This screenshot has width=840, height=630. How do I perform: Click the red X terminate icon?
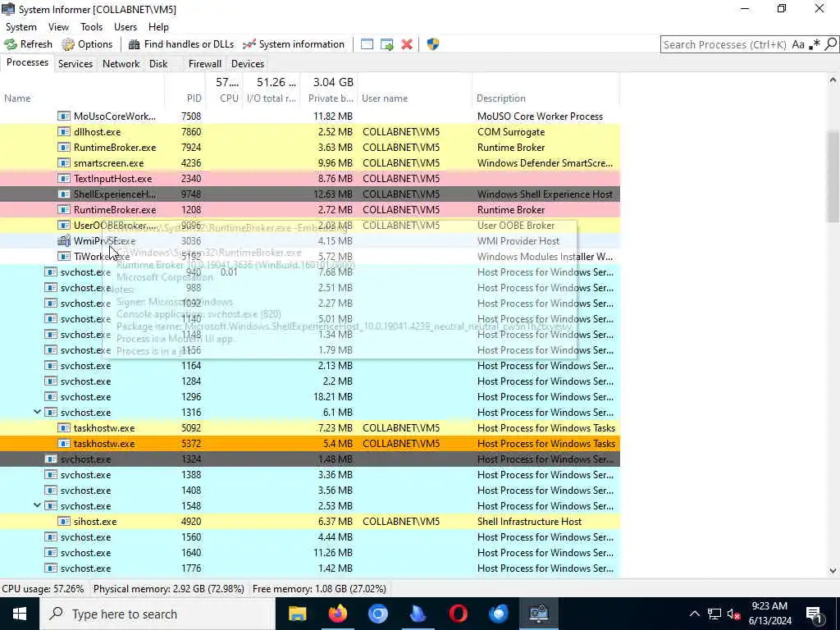407,44
